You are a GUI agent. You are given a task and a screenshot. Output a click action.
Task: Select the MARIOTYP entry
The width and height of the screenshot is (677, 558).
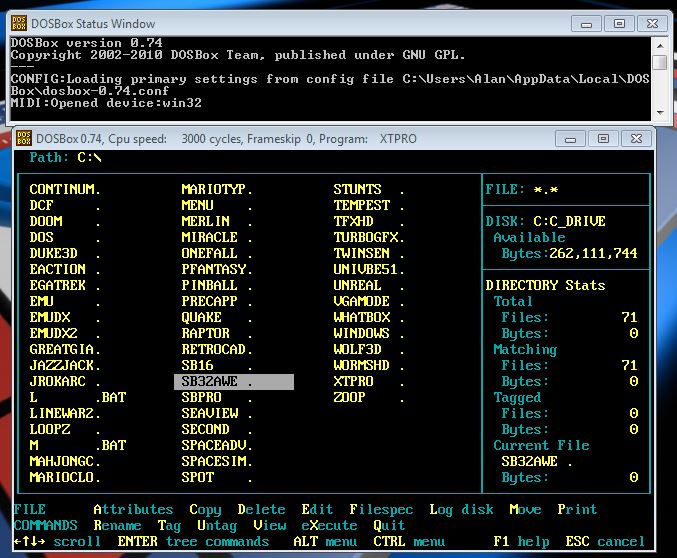coord(217,190)
